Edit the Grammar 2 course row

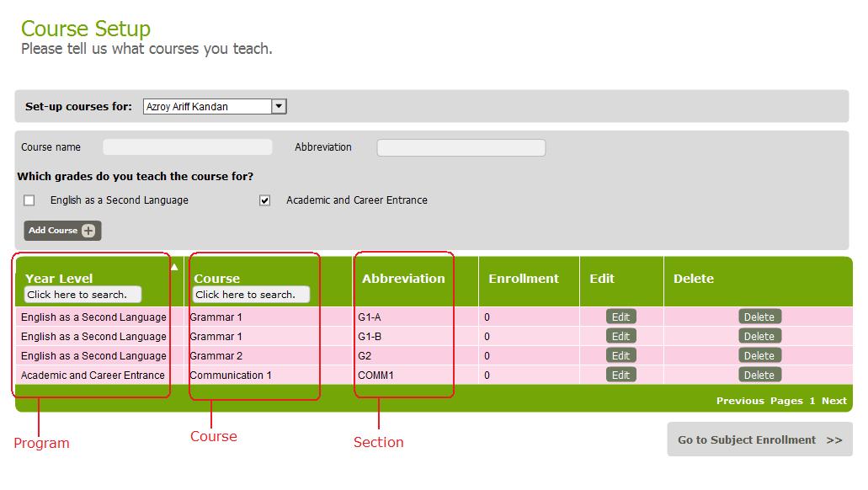coord(620,356)
